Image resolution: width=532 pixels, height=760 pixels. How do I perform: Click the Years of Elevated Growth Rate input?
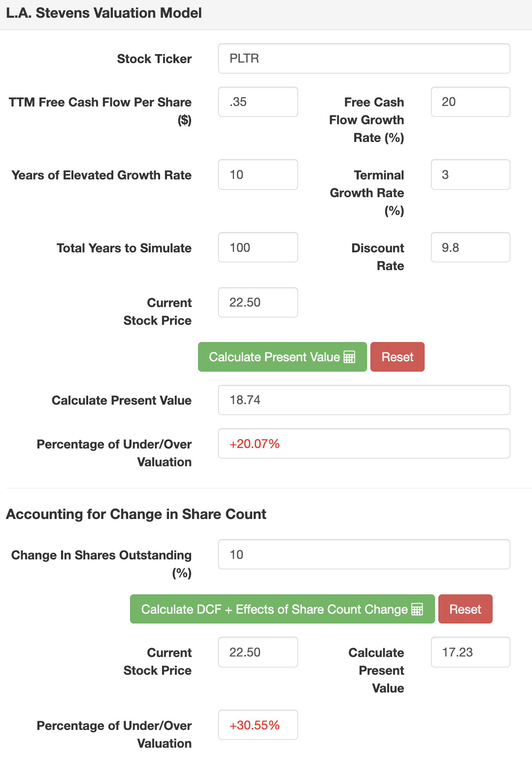tap(258, 175)
